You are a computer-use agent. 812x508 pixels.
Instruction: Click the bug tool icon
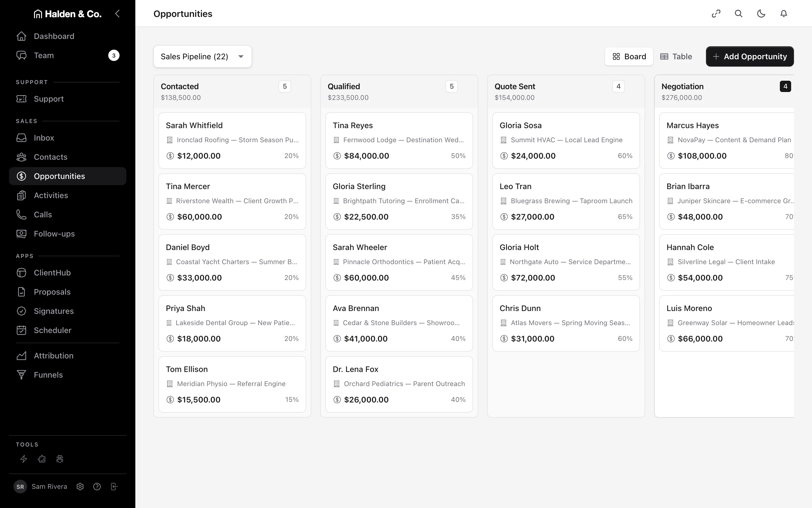60,459
